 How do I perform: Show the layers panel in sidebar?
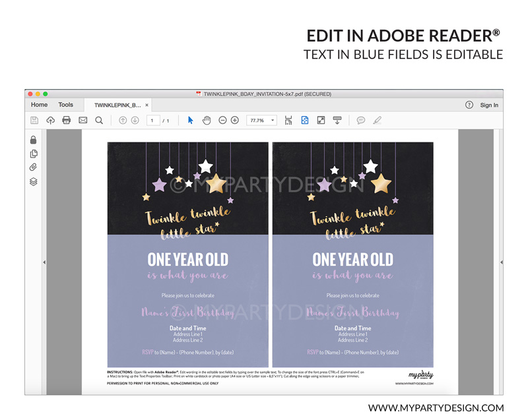[34, 182]
